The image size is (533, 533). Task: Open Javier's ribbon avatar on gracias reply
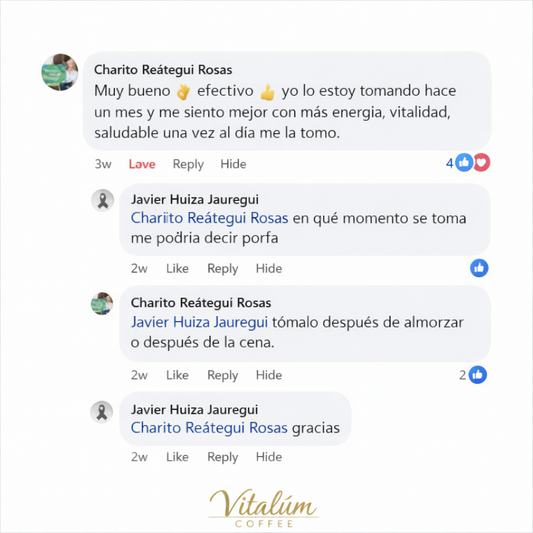click(102, 412)
